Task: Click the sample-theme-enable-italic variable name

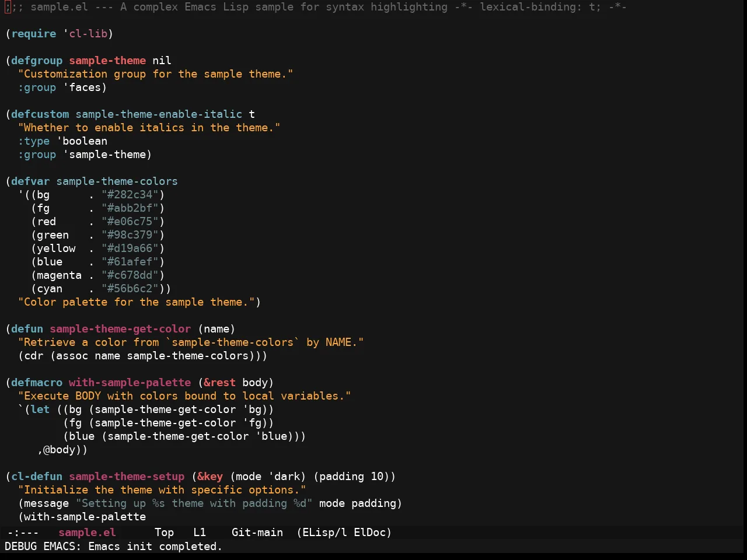Action: pos(159,114)
